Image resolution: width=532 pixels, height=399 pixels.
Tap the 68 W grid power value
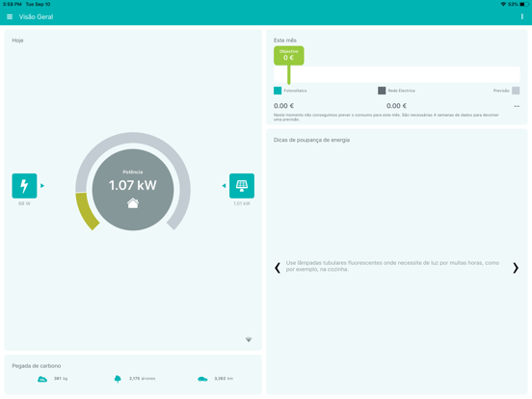24,203
